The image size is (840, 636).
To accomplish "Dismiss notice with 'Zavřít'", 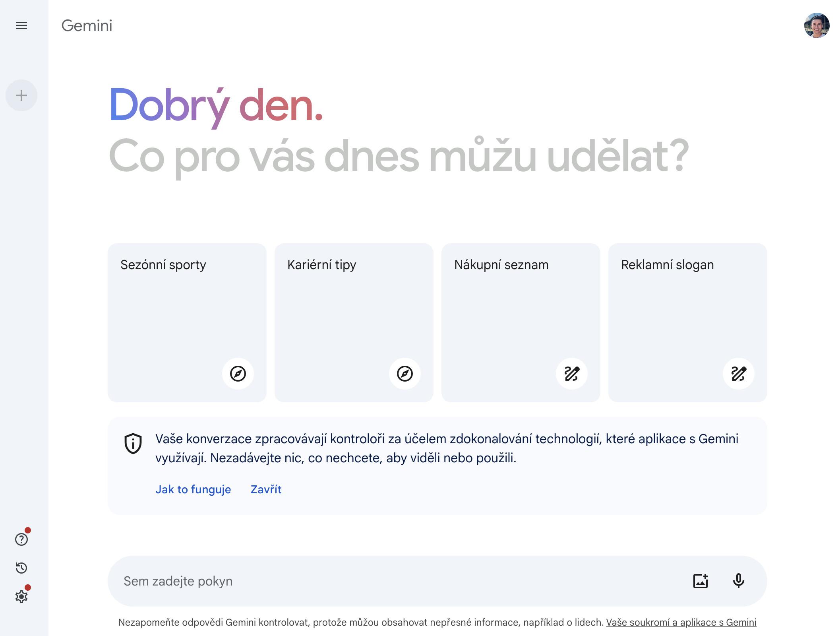I will coord(266,489).
